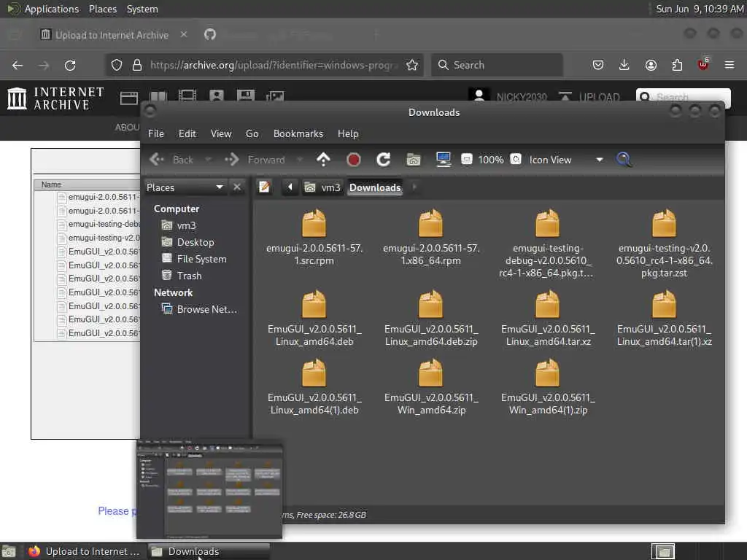Select EmuGUI_v2.0.0.5611_Linux_amd64(1).deb file
The image size is (747, 560).
[314, 387]
